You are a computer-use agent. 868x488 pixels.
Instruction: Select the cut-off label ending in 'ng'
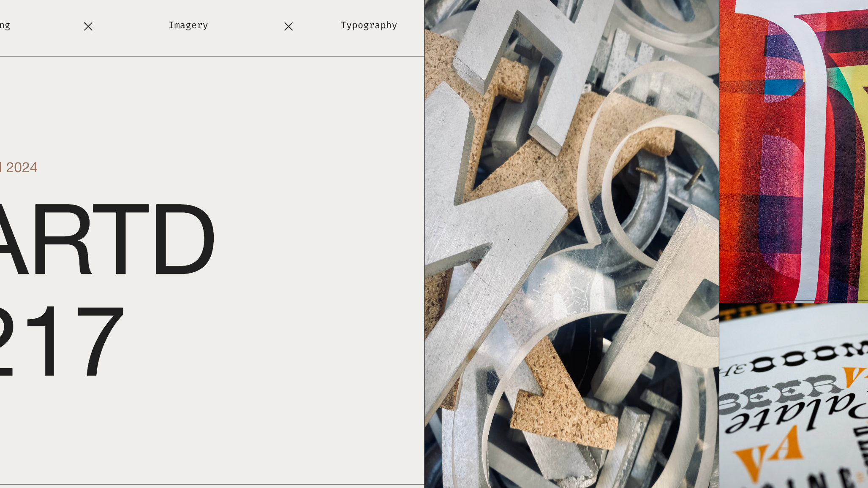pyautogui.click(x=5, y=25)
